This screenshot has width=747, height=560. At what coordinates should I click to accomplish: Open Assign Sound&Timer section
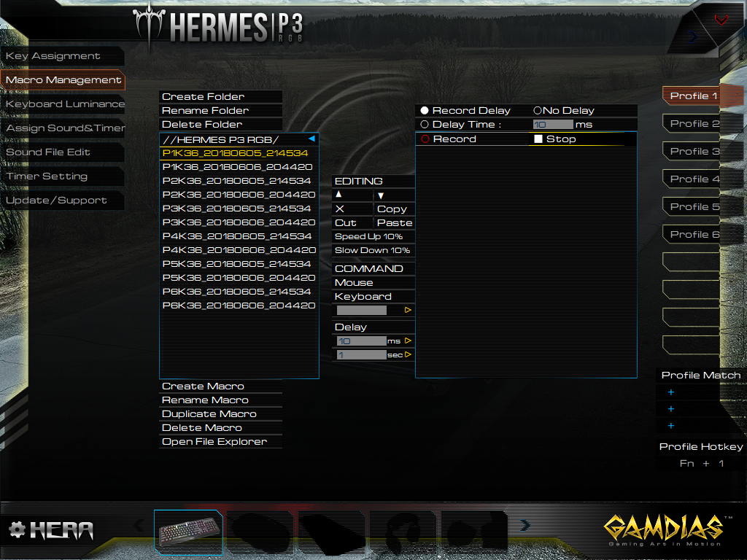pyautogui.click(x=63, y=128)
